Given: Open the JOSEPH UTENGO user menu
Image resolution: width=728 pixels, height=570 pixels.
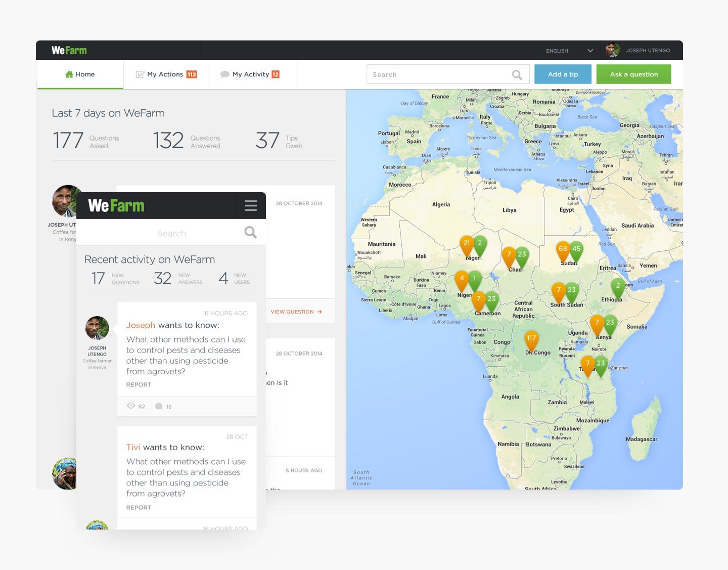Looking at the screenshot, I should point(648,51).
